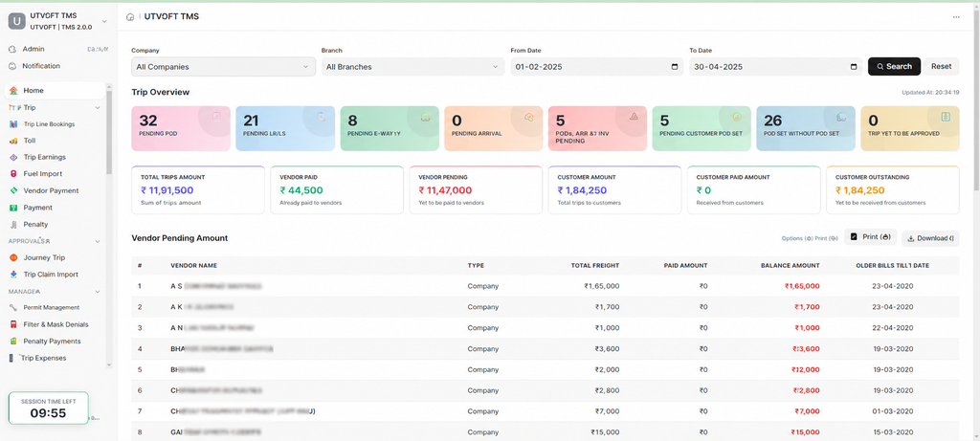This screenshot has height=441, width=980.
Task: Click the Vendor Paid ₹ 44,500 value
Action: point(301,190)
